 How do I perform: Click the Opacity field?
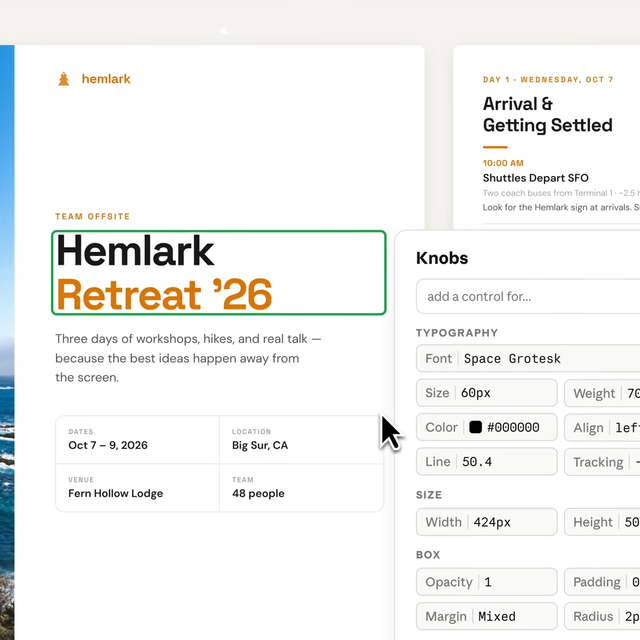(x=486, y=582)
